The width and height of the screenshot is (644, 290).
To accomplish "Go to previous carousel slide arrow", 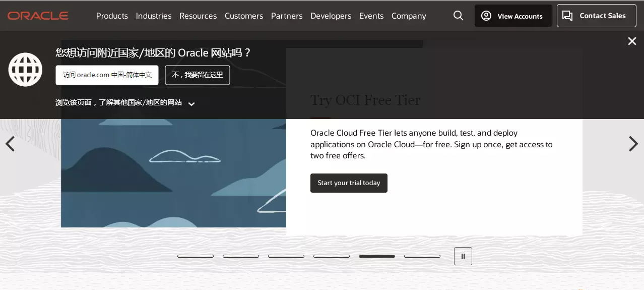I will pyautogui.click(x=10, y=144).
